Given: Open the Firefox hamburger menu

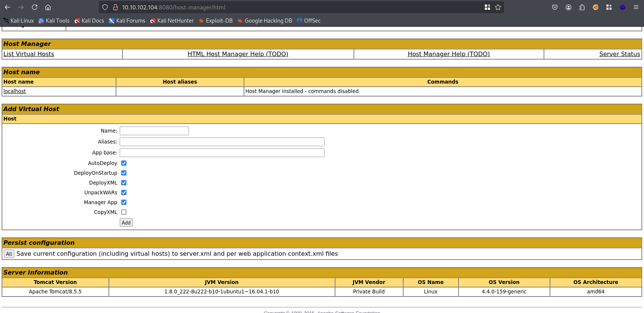Looking at the screenshot, I should [x=636, y=7].
